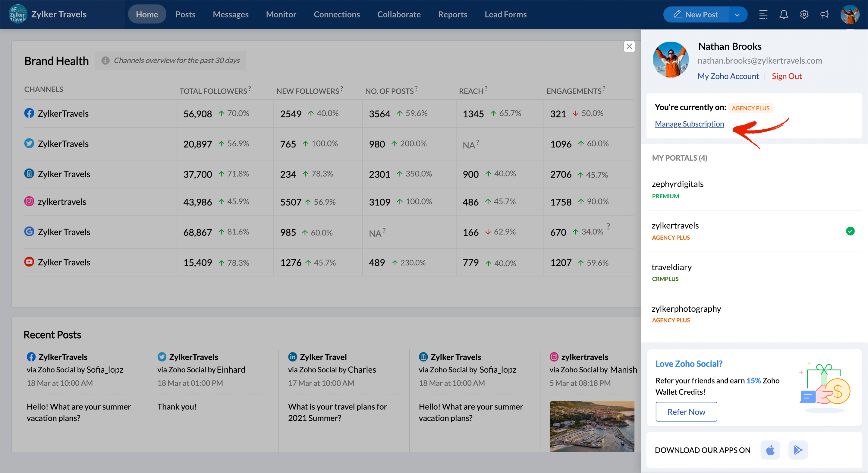Viewport: 868px width, 473px height.
Task: Switch to the zylkerphotography portal
Action: [x=754, y=314]
